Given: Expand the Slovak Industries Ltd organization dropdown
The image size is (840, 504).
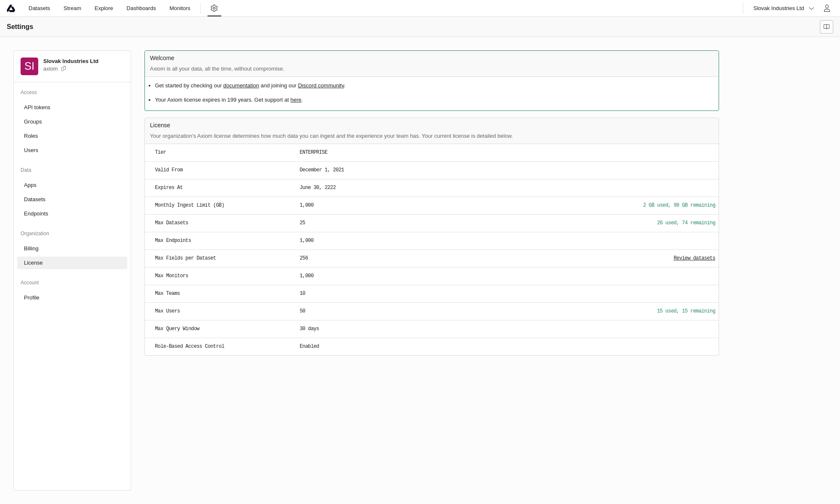Looking at the screenshot, I should pos(783,8).
